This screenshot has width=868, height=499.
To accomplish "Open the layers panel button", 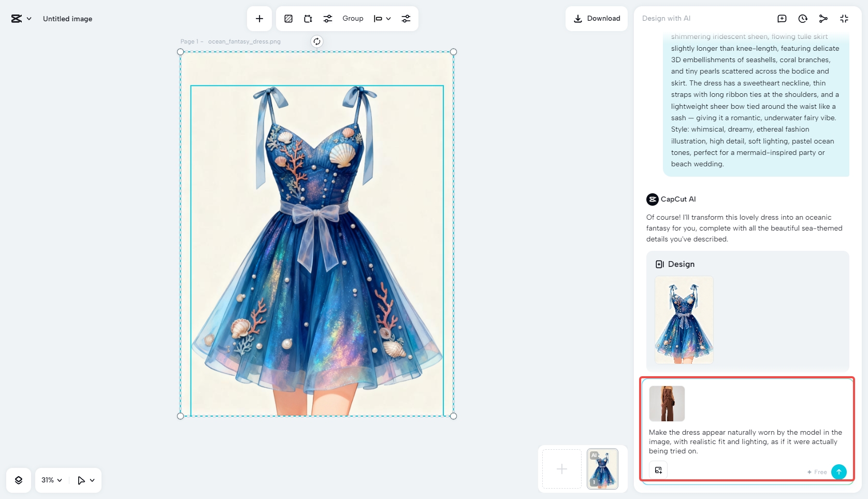I will point(19,480).
